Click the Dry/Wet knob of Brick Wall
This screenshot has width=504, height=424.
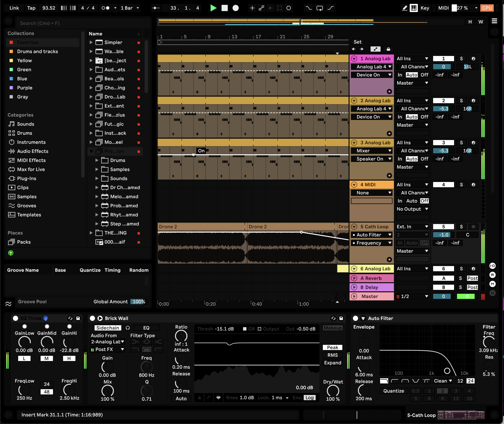pos(333,391)
